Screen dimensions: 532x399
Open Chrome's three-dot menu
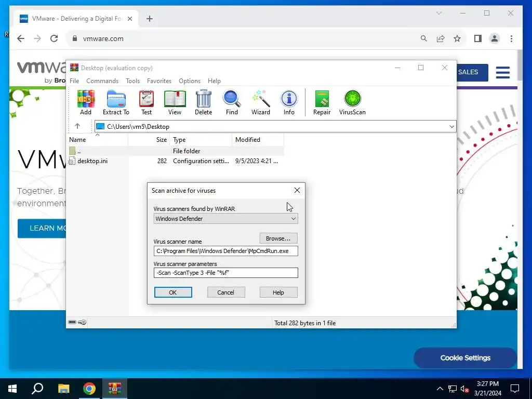[x=511, y=38]
